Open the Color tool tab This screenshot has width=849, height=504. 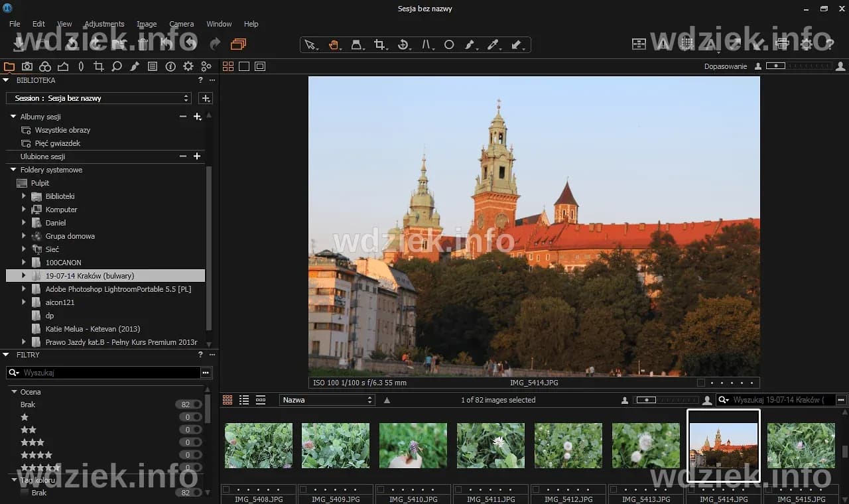pyautogui.click(x=45, y=66)
